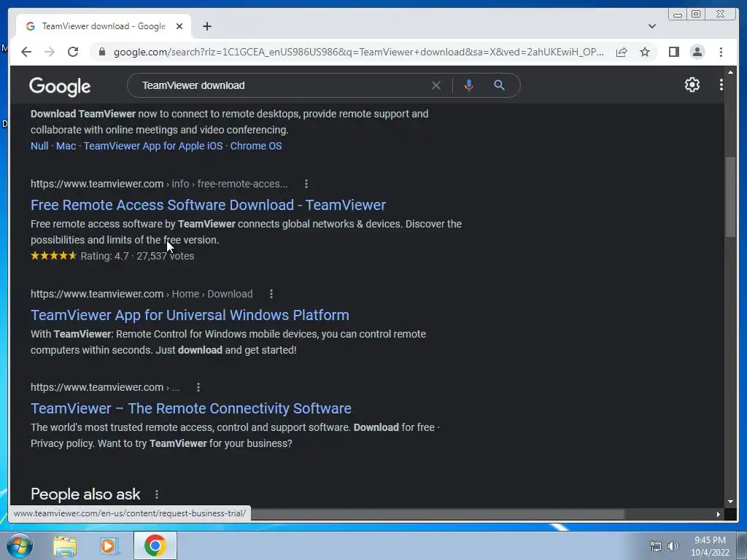Screen dimensions: 747x560
Task: Launch Windows Media Player from taskbar
Action: tap(109, 545)
